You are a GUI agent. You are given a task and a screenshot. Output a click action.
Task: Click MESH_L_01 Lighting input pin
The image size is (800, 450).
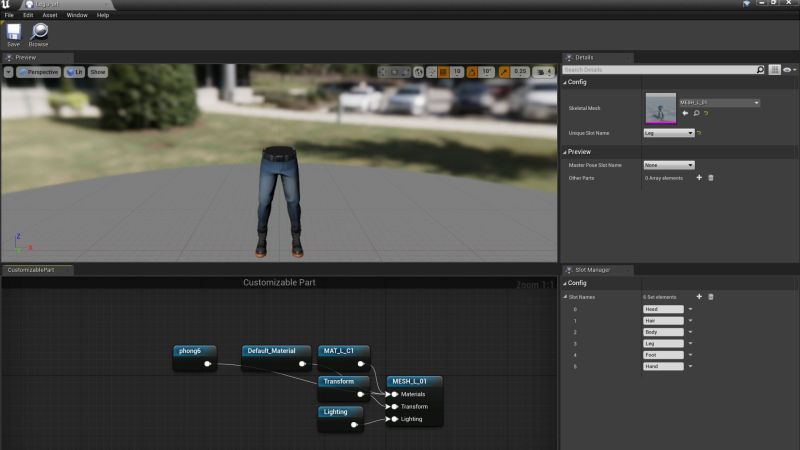click(394, 419)
